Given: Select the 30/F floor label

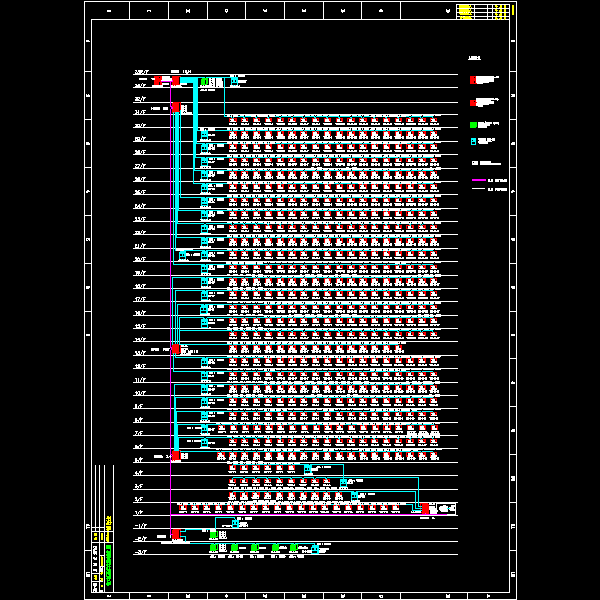Looking at the screenshot, I should [x=140, y=126].
